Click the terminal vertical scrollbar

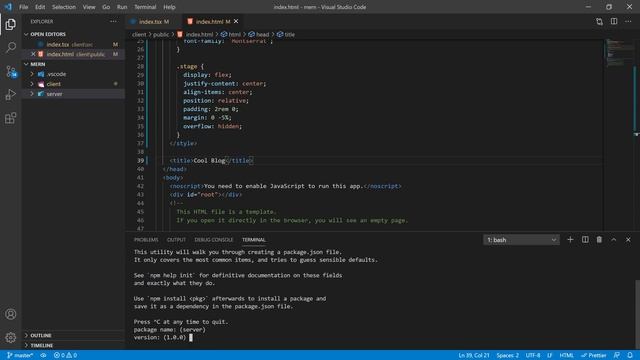[x=637, y=314]
